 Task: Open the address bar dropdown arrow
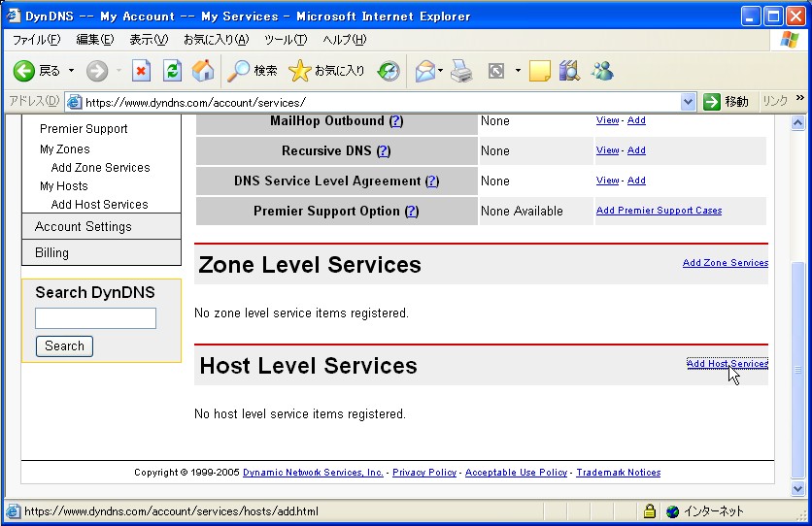coord(688,103)
